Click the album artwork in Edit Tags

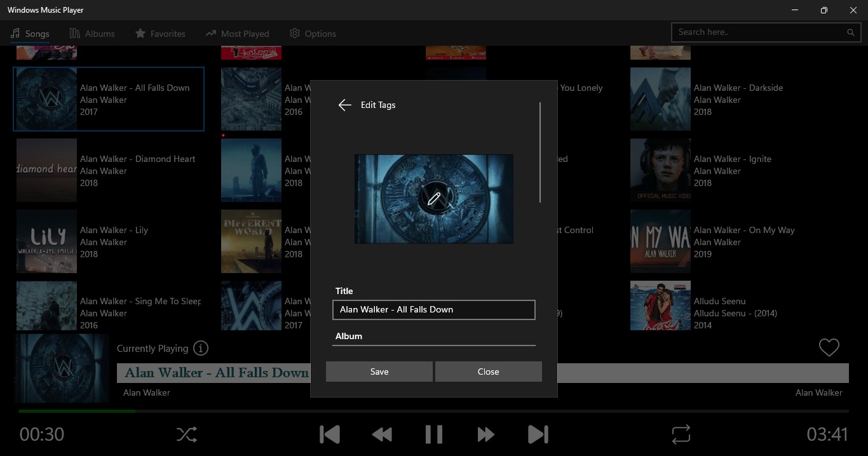point(434,199)
